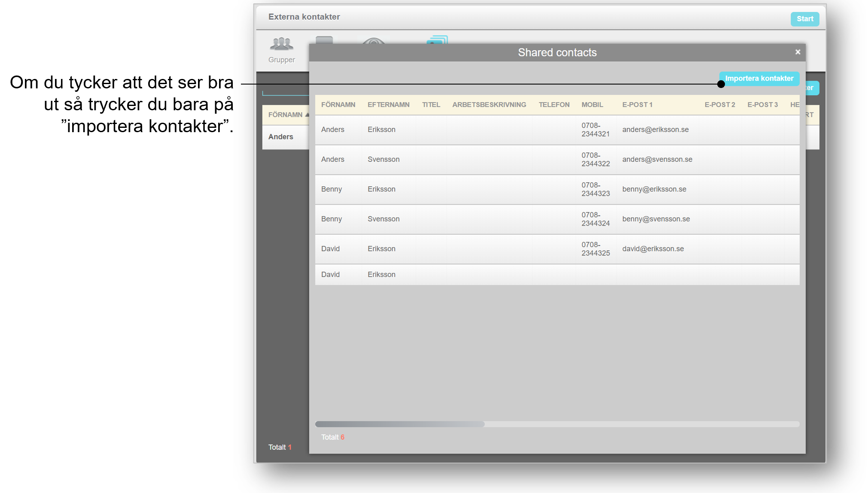Click the Start button
This screenshot has height=493, width=868.
point(805,19)
